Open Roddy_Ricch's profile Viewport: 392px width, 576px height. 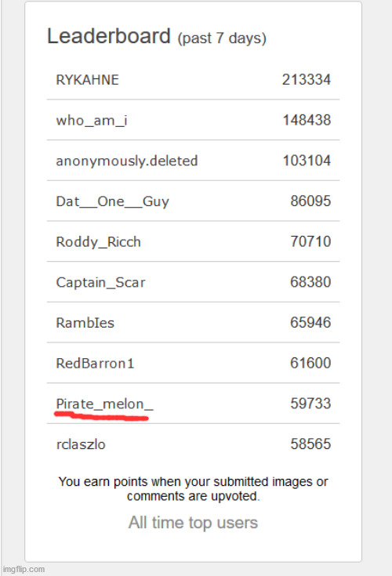coord(99,241)
